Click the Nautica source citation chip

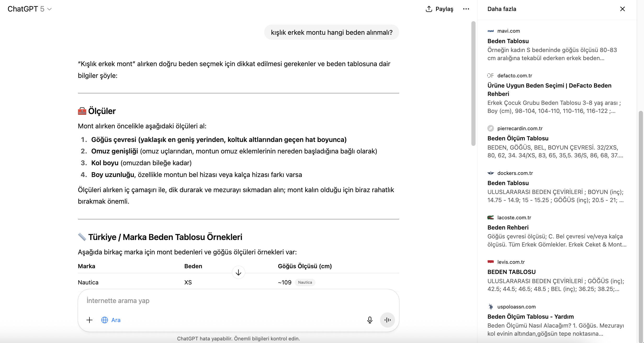[305, 282]
